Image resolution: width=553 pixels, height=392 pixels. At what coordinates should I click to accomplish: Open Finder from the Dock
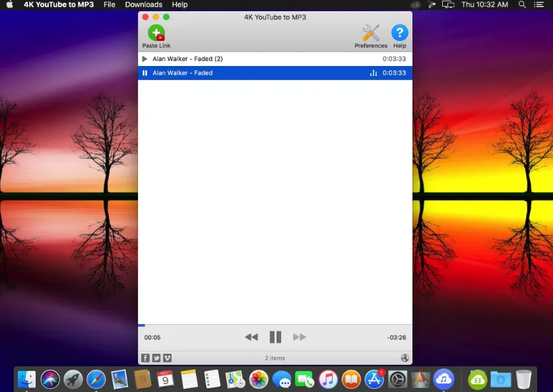click(27, 379)
